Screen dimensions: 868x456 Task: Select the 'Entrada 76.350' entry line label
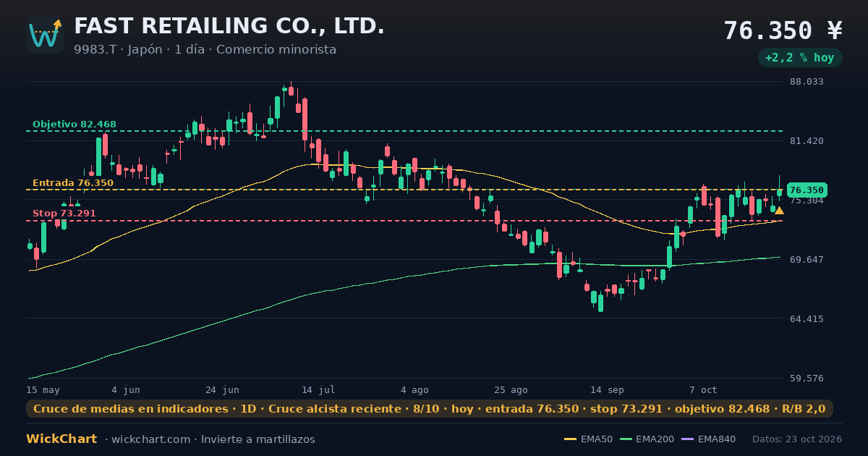tap(73, 183)
